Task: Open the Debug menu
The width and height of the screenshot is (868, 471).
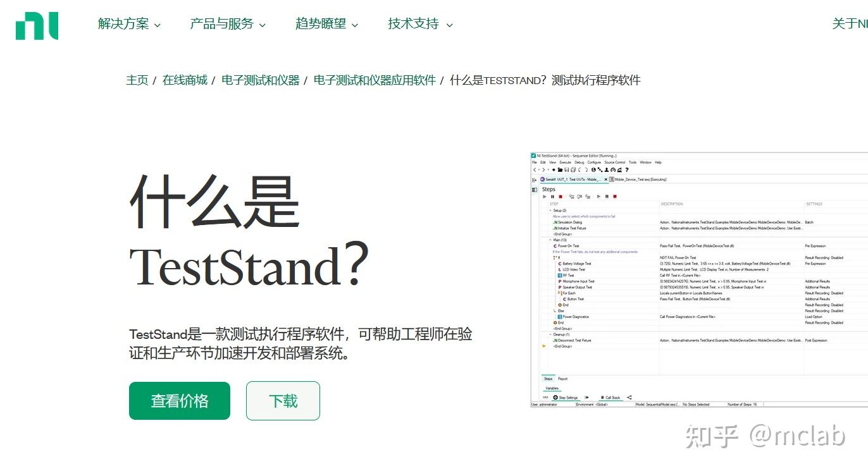Action: [580, 162]
